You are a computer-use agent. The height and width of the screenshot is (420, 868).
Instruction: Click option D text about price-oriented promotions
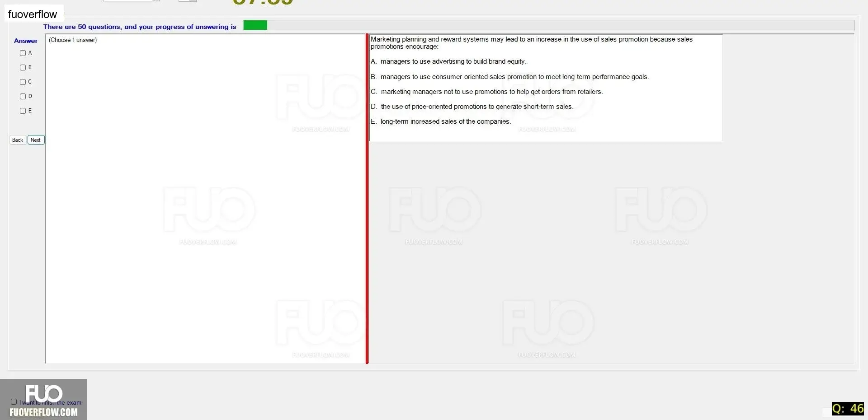pyautogui.click(x=472, y=107)
